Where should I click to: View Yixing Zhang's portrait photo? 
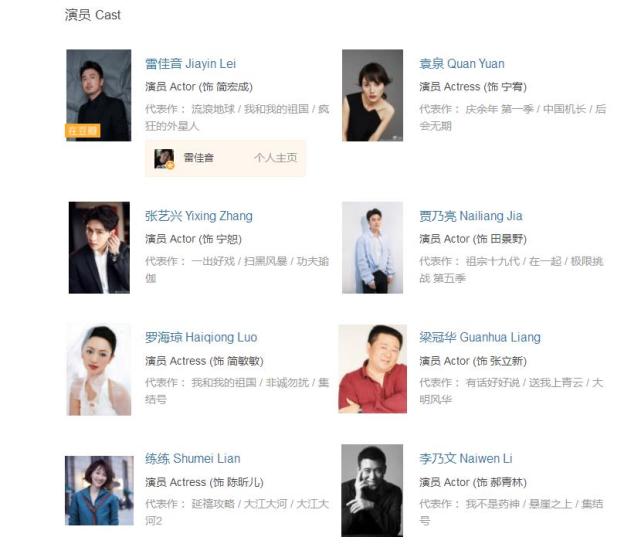pyautogui.click(x=99, y=247)
